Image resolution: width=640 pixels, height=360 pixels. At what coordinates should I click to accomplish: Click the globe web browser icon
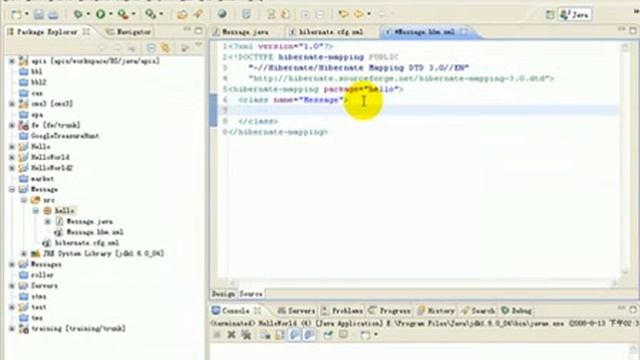point(222,14)
